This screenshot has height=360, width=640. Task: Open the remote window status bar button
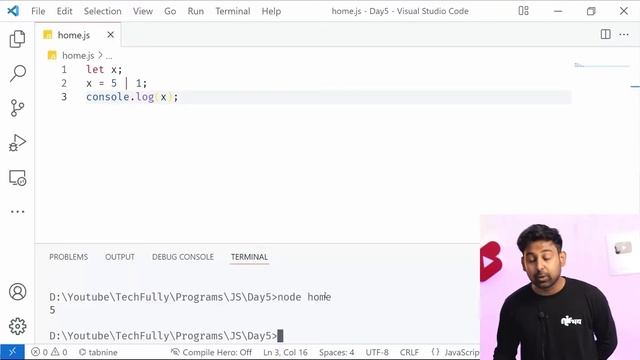point(12,352)
